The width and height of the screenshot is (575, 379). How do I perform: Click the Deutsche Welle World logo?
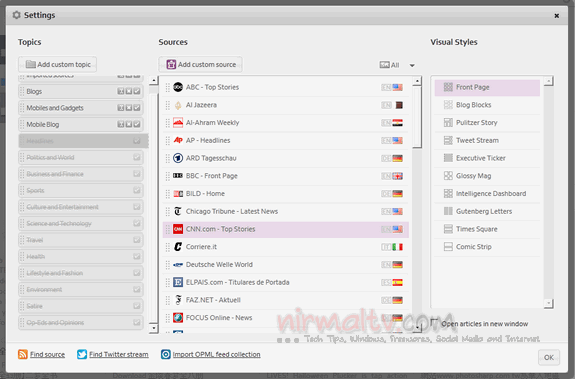pyautogui.click(x=178, y=265)
